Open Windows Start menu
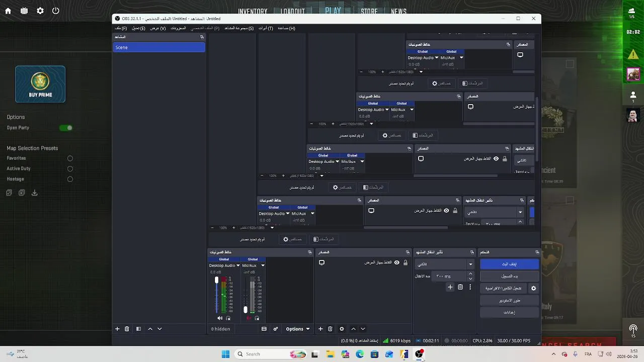 (225, 354)
